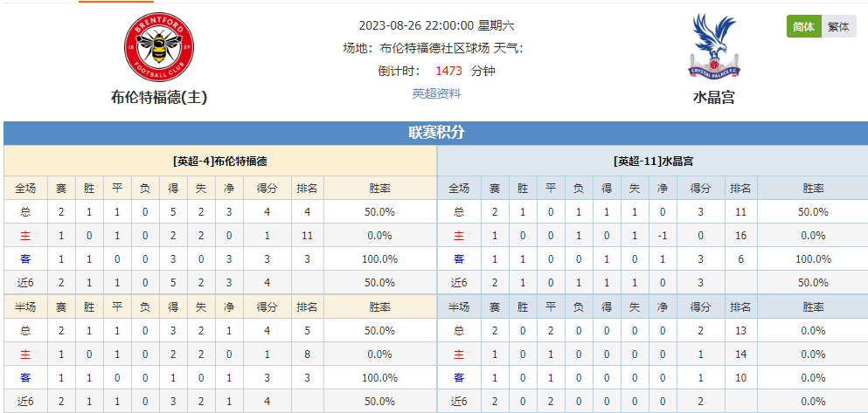868x413 pixels.
Task: Click the 联赛积分 section header
Action: point(436,133)
